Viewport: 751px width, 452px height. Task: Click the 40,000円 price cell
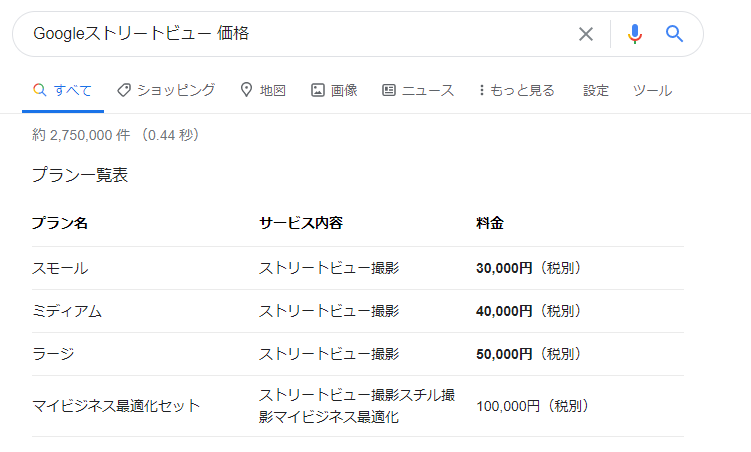click(528, 311)
